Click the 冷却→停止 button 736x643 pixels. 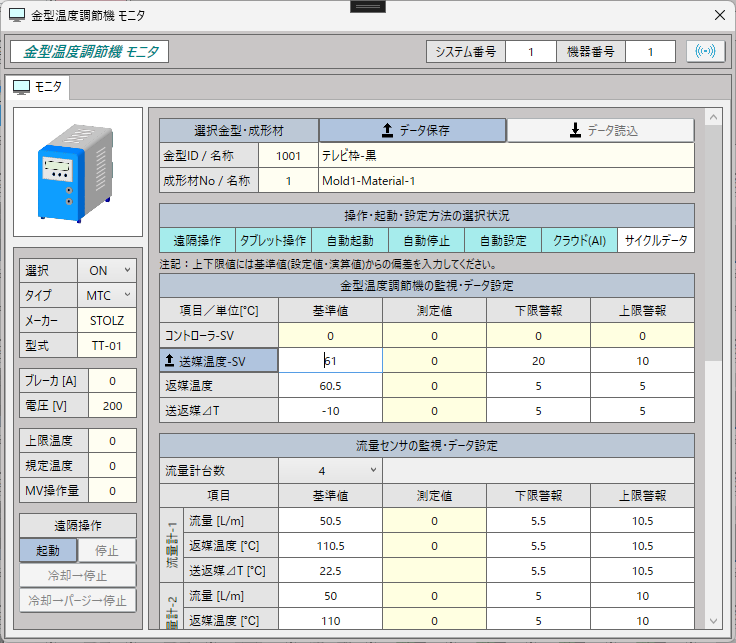coord(77,575)
